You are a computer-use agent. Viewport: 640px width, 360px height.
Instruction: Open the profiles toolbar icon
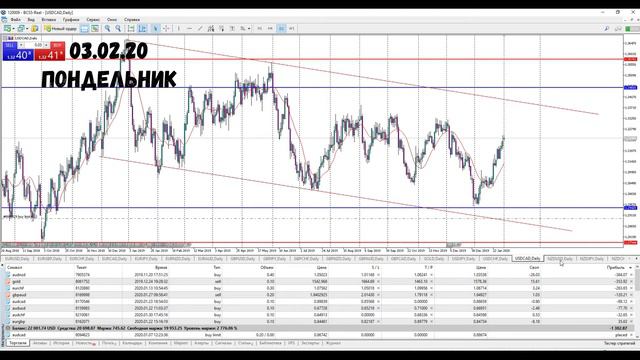(x=21, y=29)
